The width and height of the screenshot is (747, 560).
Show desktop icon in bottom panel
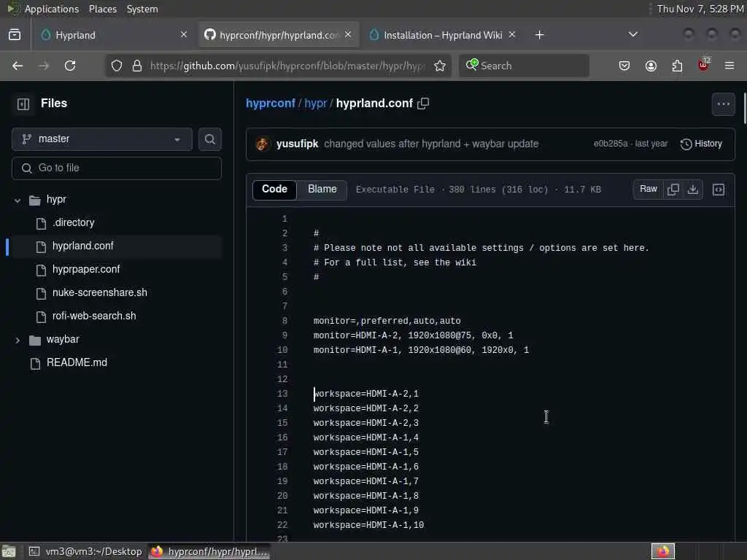pos(9,551)
